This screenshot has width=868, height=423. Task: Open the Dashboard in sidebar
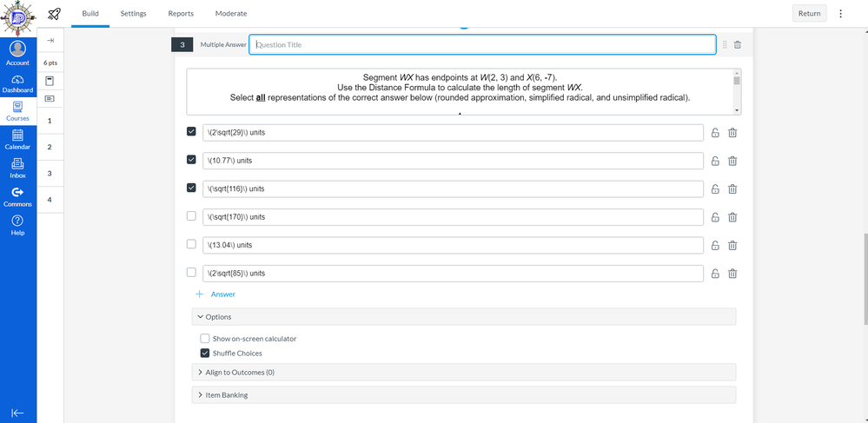(x=17, y=83)
